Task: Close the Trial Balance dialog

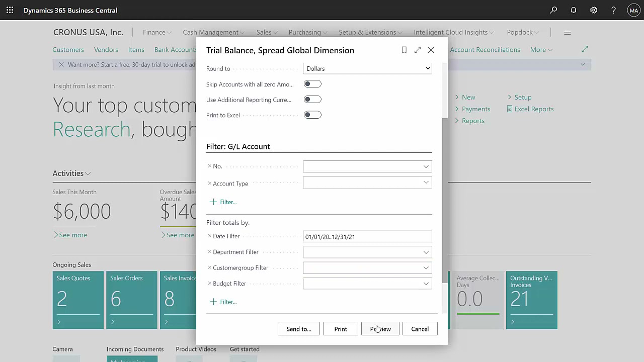Action: pyautogui.click(x=431, y=50)
